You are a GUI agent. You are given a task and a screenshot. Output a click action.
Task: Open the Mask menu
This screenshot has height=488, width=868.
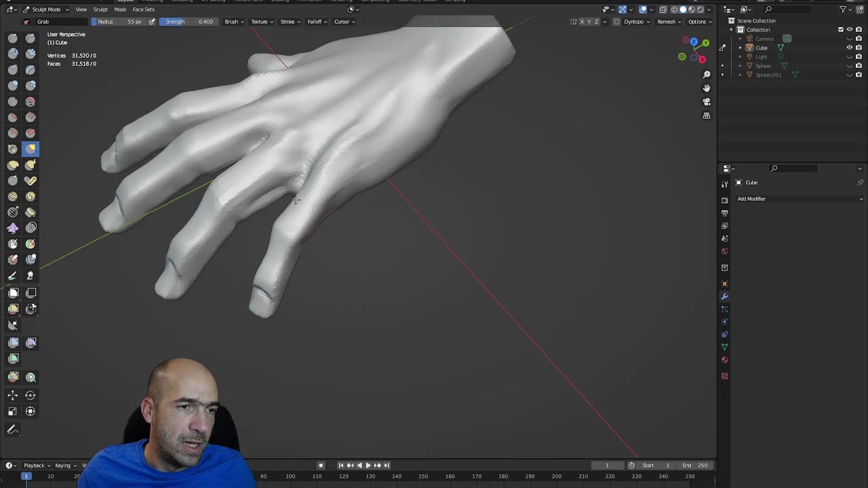point(120,9)
